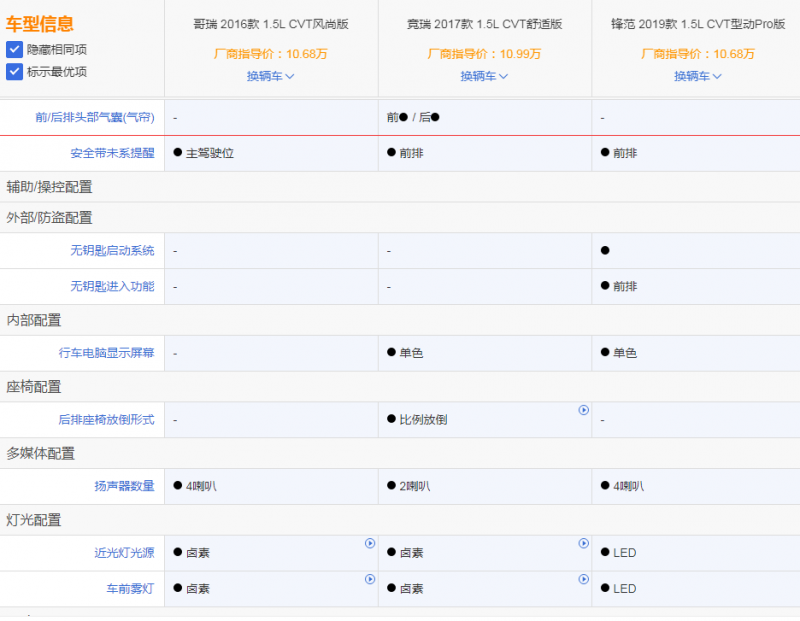The width and height of the screenshot is (800, 621).
Task: Select the 无钥匙进入功能 row label
Action: coord(112,286)
